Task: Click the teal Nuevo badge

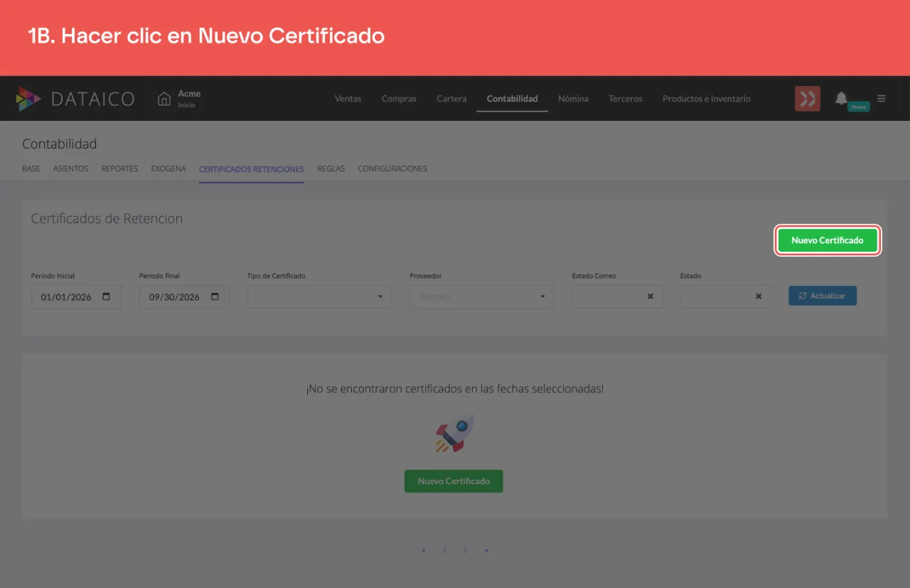Action: click(859, 107)
